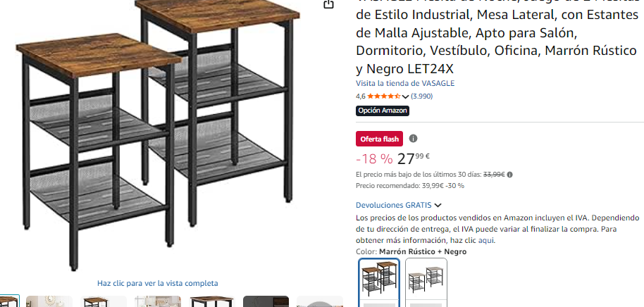Click the Oferta flash badge
Image resolution: width=644 pixels, height=307 pixels.
coord(380,139)
